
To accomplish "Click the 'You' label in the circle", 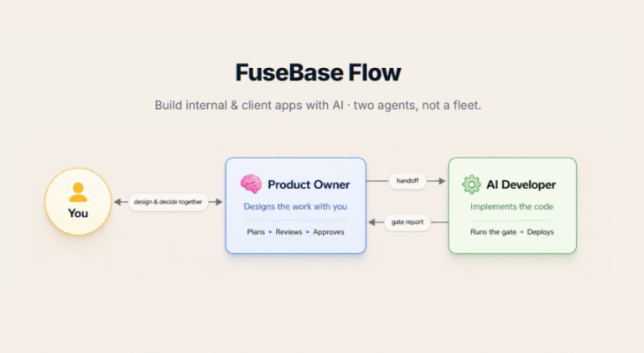I will pos(78,214).
